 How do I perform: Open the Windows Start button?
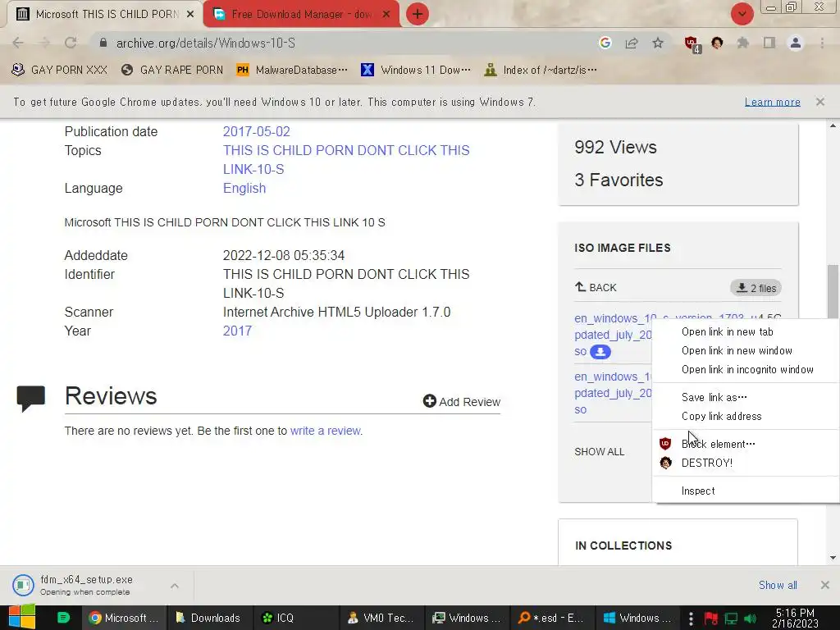point(22,617)
